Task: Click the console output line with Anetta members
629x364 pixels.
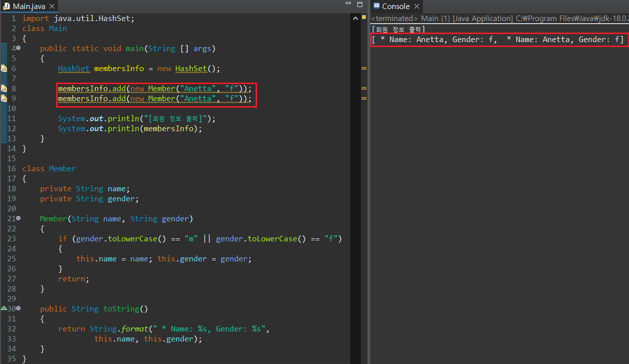Action: [x=499, y=40]
